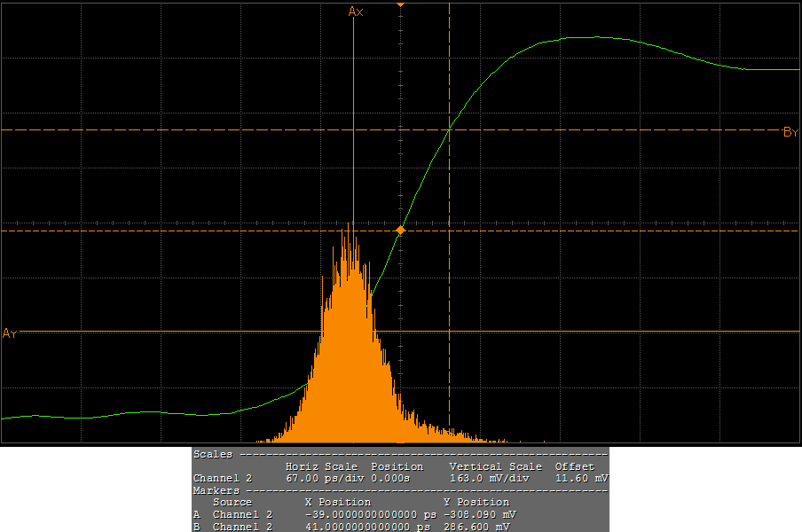Click the orange trigger position triangle at top
Image resolution: width=802 pixels, height=532 pixels.
pyautogui.click(x=400, y=4)
